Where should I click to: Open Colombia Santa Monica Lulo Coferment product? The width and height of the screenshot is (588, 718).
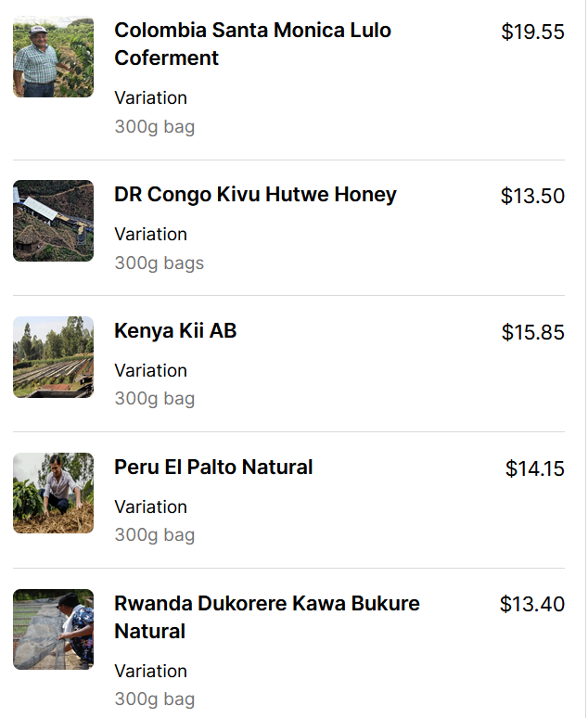pyautogui.click(x=252, y=44)
